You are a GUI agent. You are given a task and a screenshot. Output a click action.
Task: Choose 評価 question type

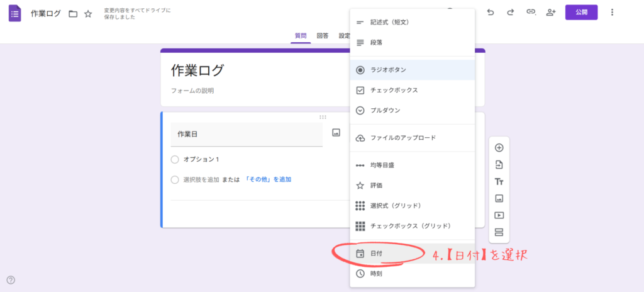coord(413,186)
